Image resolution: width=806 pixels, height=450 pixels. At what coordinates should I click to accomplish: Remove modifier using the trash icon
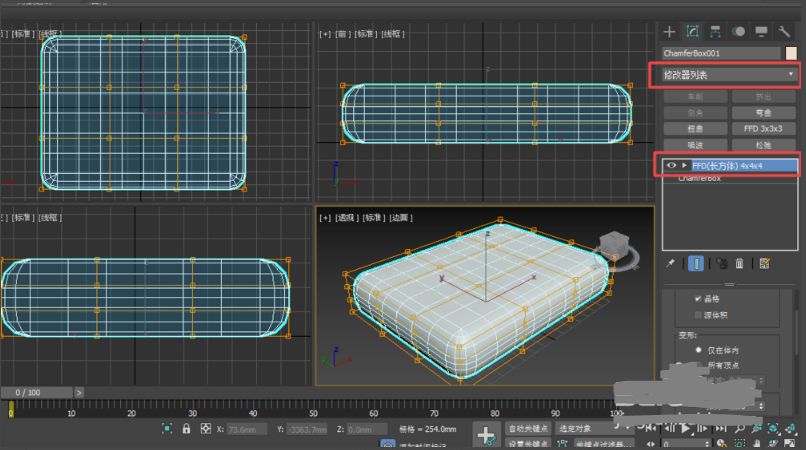[x=739, y=263]
